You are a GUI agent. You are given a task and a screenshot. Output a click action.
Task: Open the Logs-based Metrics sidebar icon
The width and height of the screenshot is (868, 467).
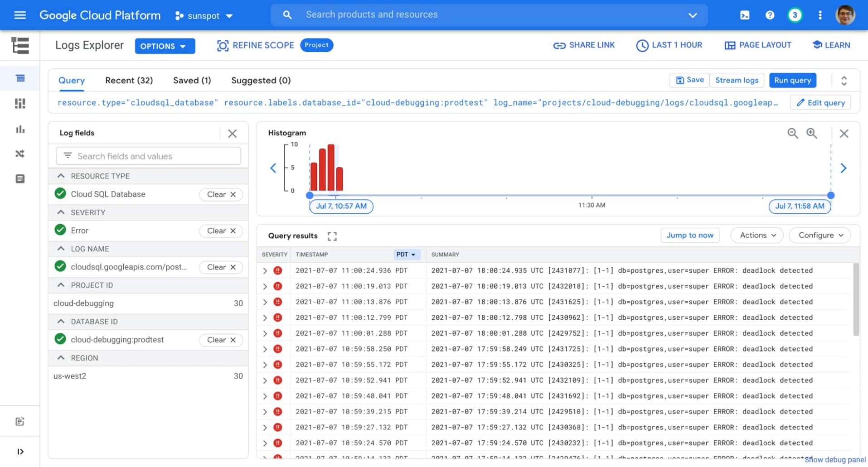(20, 129)
